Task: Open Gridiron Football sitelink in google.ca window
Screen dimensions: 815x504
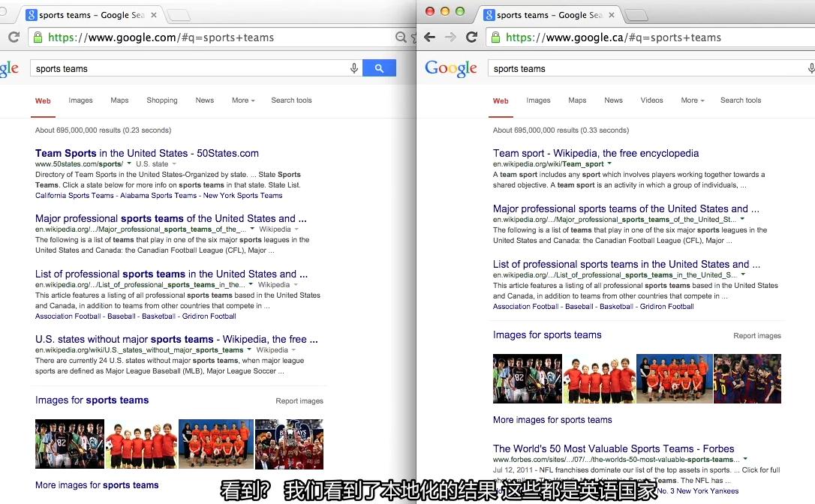Action: pos(667,307)
